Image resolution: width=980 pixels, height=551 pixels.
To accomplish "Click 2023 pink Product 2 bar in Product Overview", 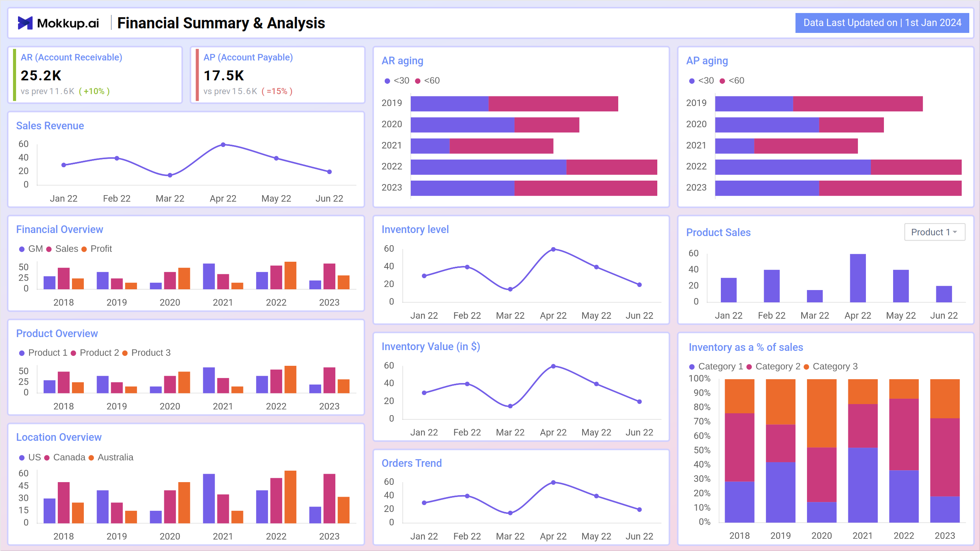I will [x=330, y=380].
